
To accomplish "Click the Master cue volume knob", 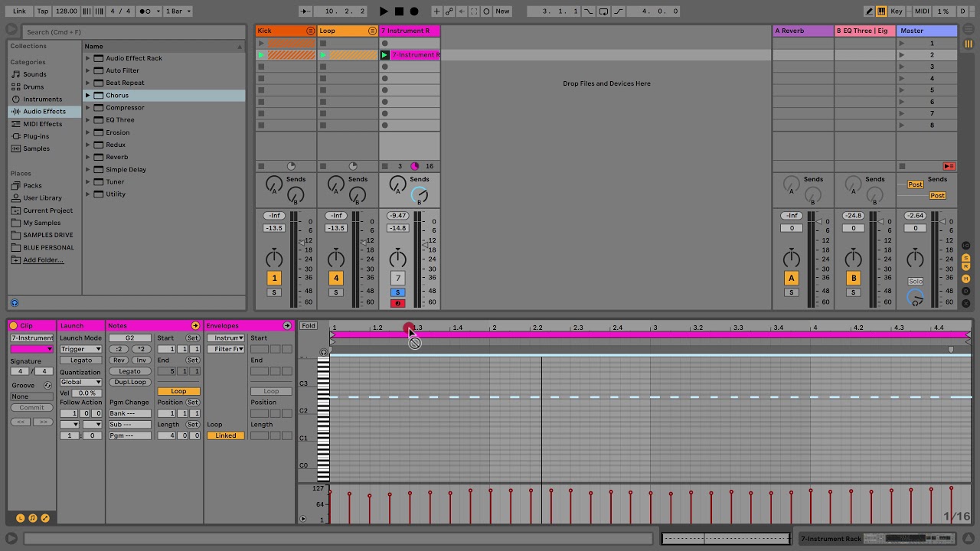I will (x=916, y=297).
